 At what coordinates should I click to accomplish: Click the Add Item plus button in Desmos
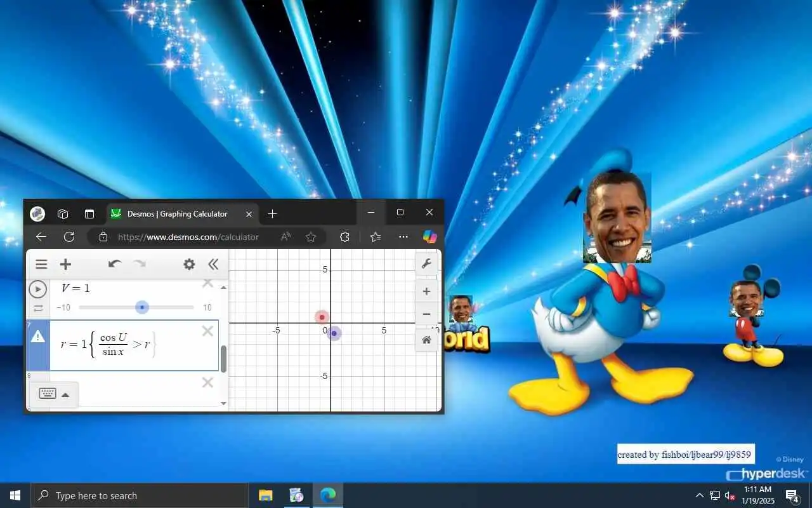coord(65,264)
